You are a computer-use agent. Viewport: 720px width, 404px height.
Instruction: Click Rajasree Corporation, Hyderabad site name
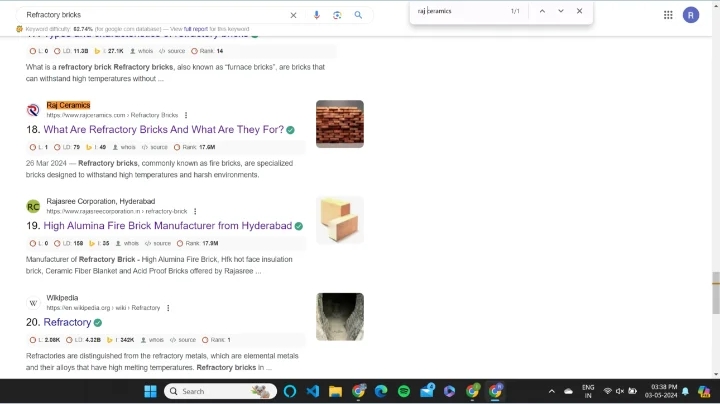click(101, 202)
